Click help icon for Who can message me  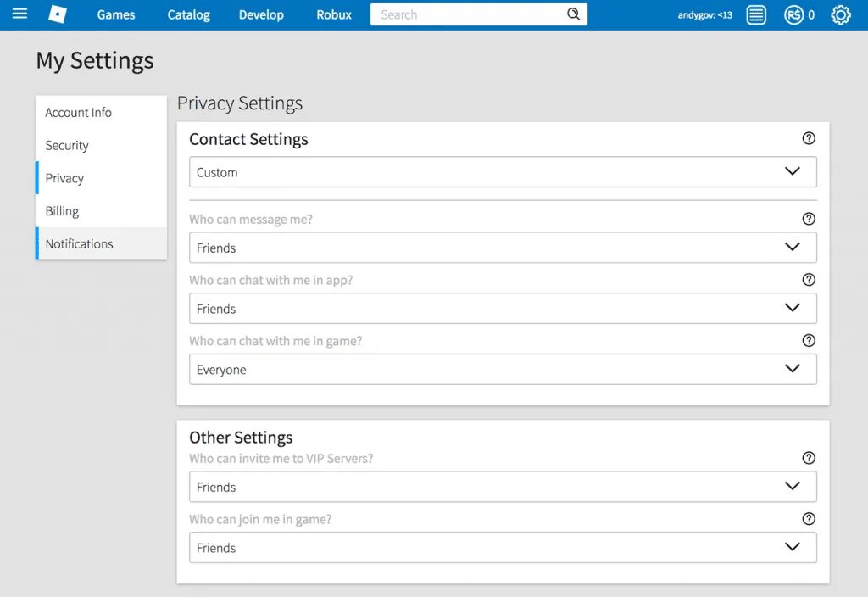click(x=809, y=219)
